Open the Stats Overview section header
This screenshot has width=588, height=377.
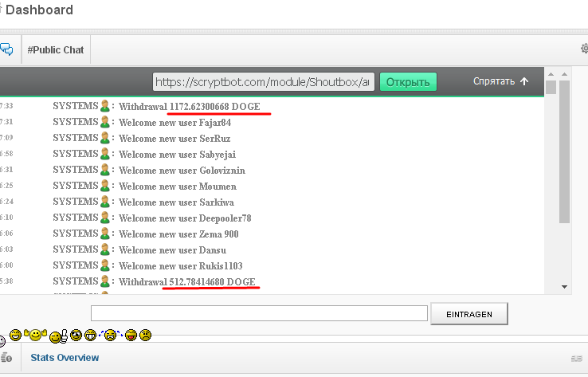click(x=65, y=358)
